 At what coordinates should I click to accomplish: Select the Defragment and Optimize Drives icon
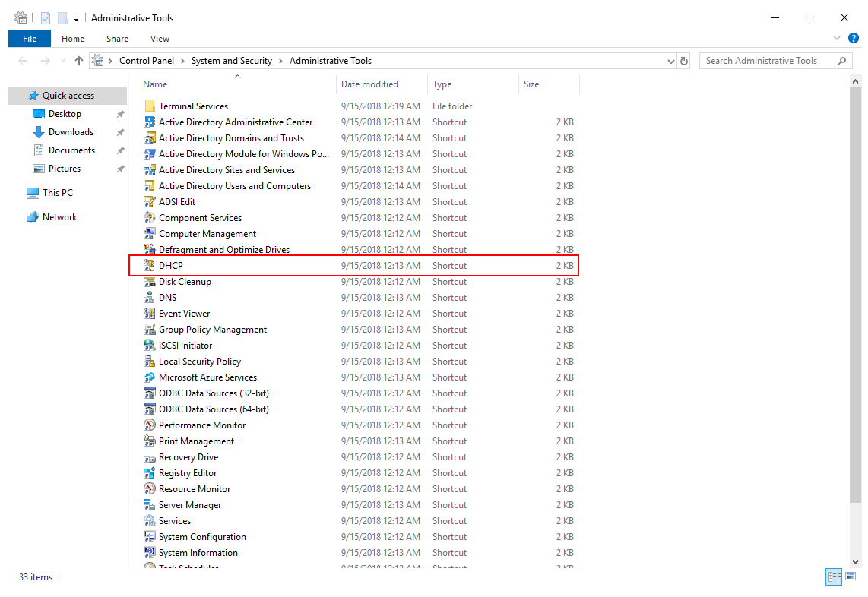pyautogui.click(x=149, y=250)
